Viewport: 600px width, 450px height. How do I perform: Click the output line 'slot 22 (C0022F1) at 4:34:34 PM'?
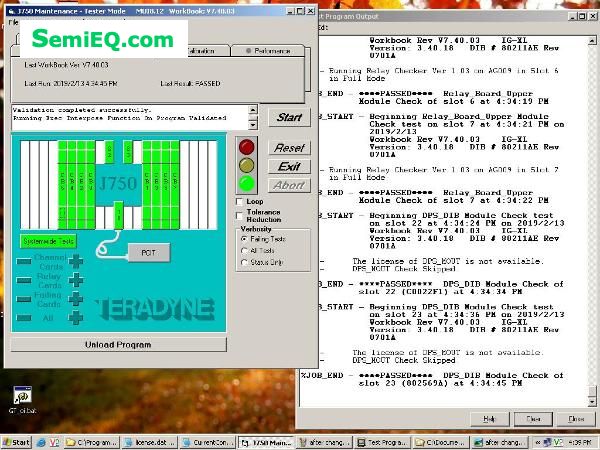[440, 292]
